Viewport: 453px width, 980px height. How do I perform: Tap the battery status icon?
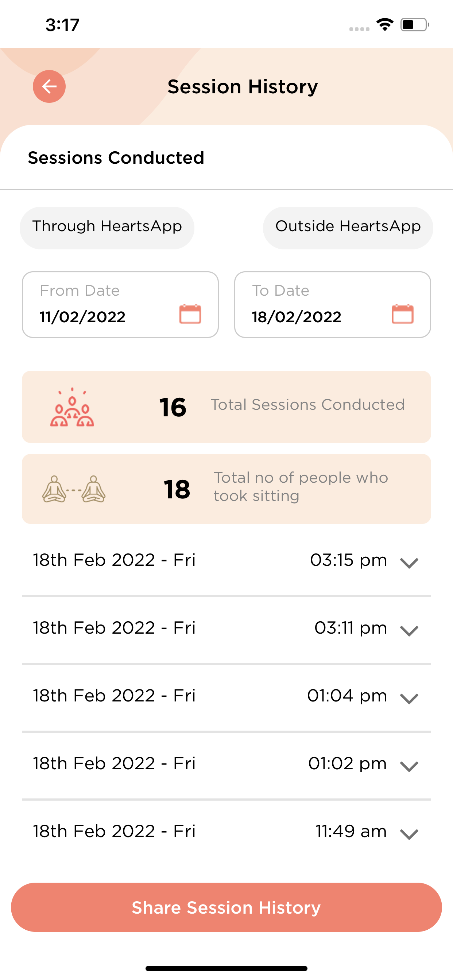click(x=414, y=25)
